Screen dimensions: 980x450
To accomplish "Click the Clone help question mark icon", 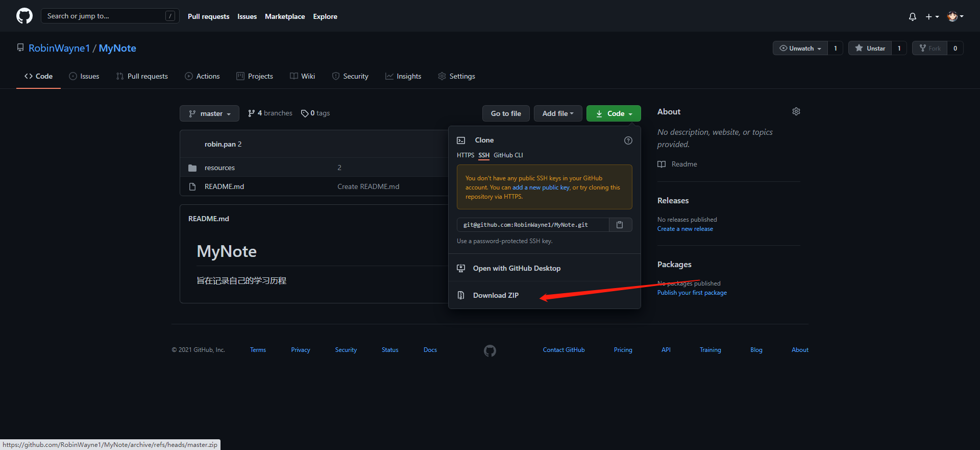I will (628, 140).
